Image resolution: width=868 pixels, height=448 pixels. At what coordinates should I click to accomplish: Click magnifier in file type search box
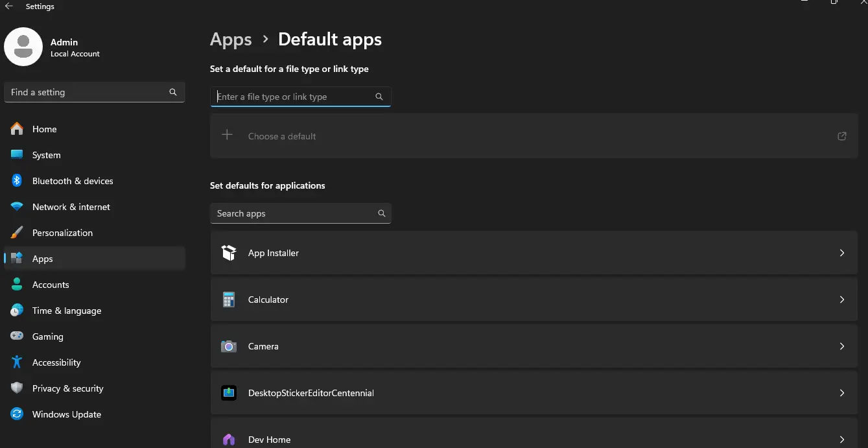(x=379, y=97)
